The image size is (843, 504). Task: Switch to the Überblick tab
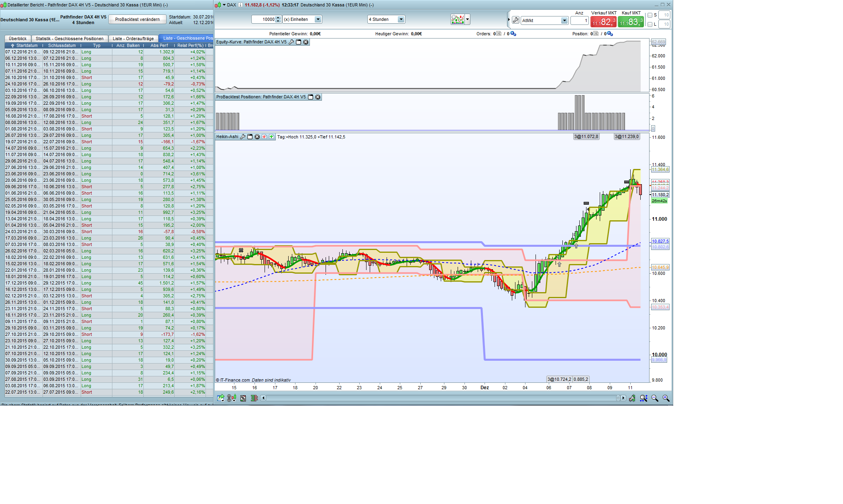pyautogui.click(x=18, y=39)
